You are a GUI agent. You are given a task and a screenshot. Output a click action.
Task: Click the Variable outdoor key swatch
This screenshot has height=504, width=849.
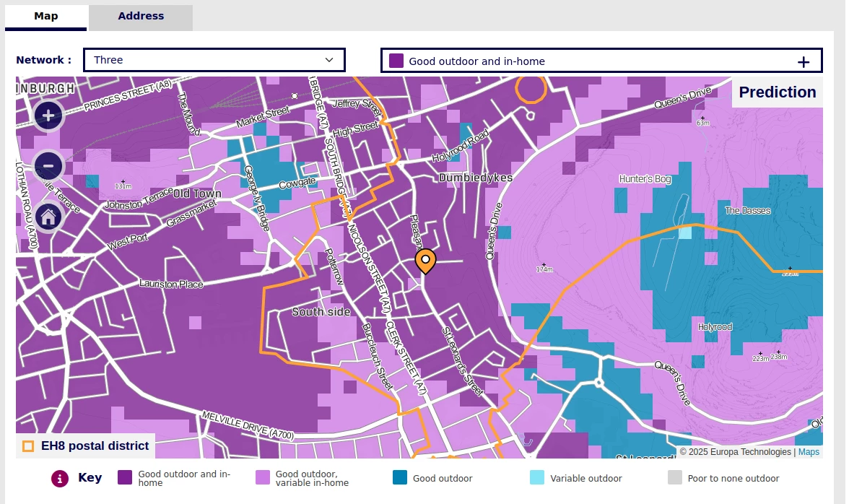pyautogui.click(x=537, y=477)
